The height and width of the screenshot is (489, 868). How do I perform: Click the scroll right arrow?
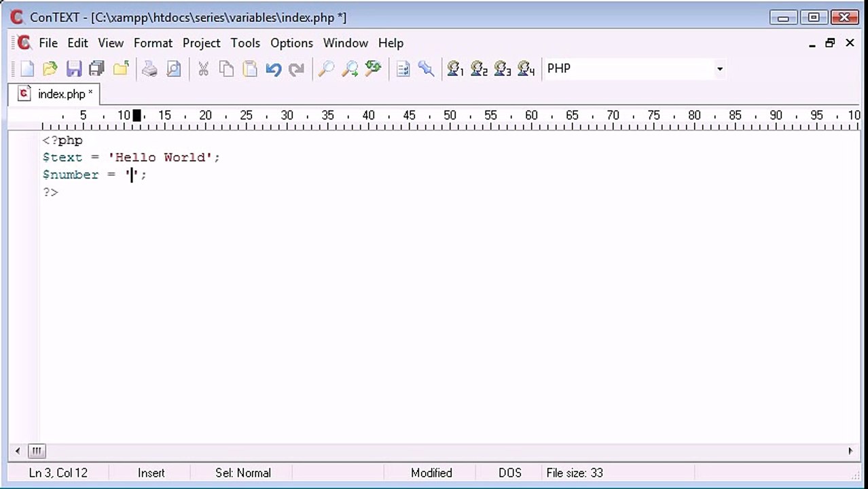click(850, 450)
